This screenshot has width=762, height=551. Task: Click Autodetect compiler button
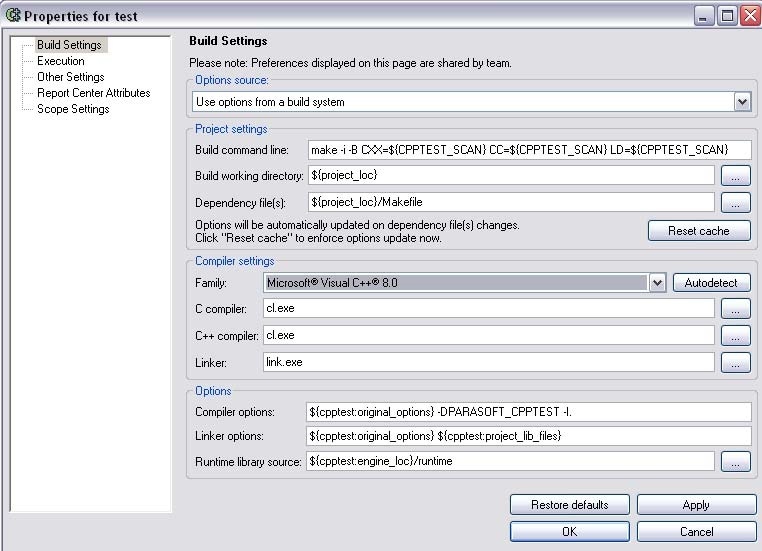(711, 283)
